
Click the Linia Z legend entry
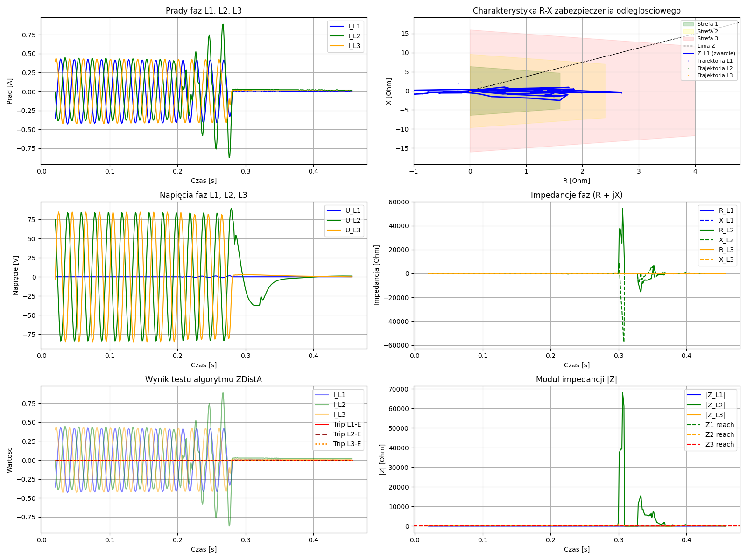point(706,46)
